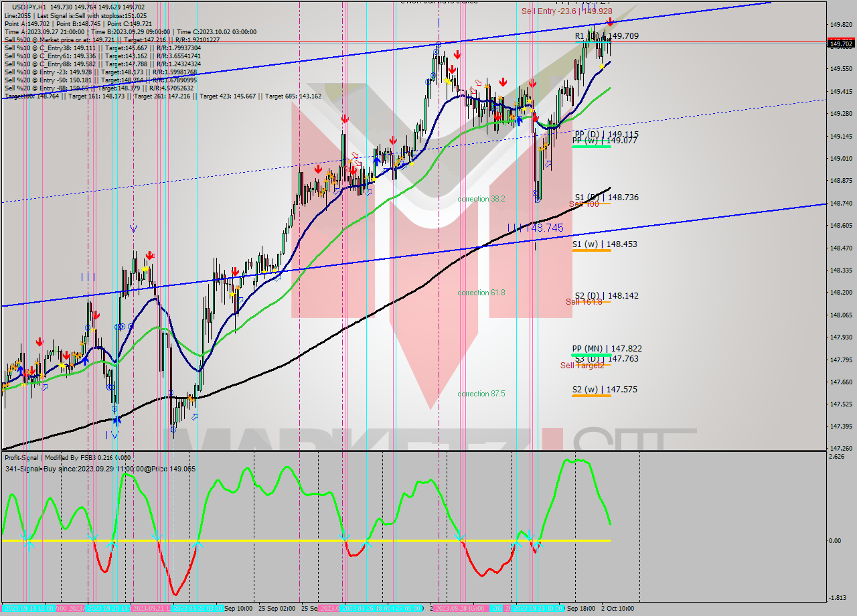Click the 'Sell %10 @ C_Entry88' row
The image size is (857, 616).
click(x=102, y=64)
